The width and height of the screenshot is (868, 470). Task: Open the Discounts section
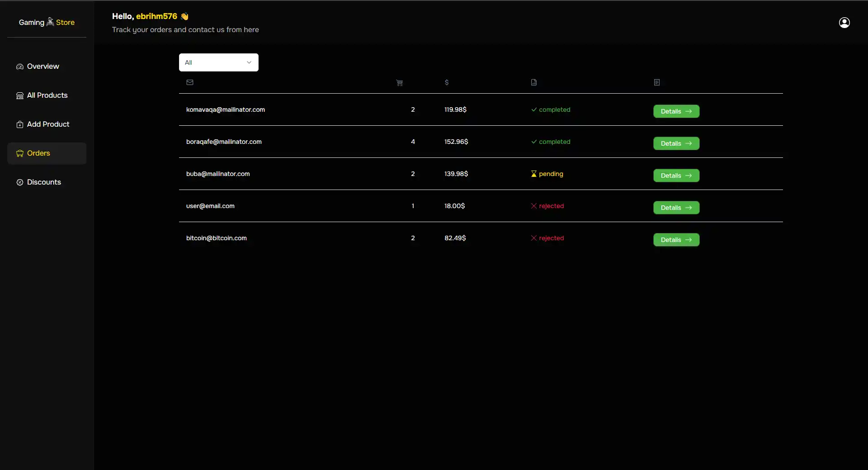point(44,182)
